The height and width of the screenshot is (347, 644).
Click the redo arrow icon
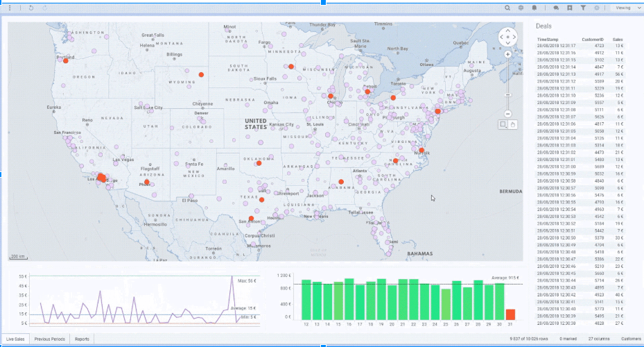click(x=45, y=8)
